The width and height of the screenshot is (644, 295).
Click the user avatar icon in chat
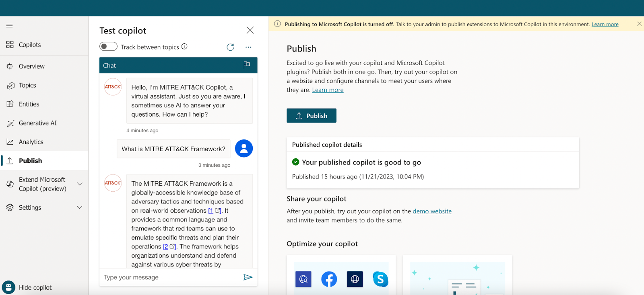(x=244, y=148)
